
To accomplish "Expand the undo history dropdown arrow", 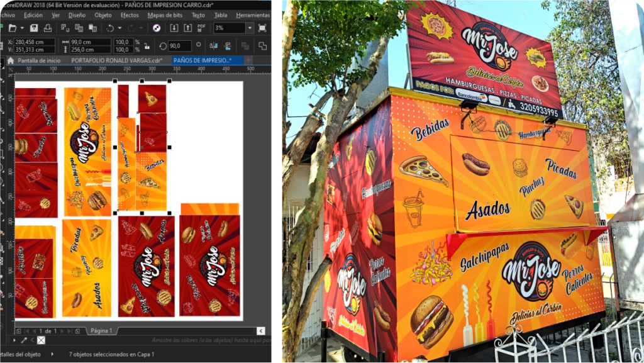I will tap(119, 28).
